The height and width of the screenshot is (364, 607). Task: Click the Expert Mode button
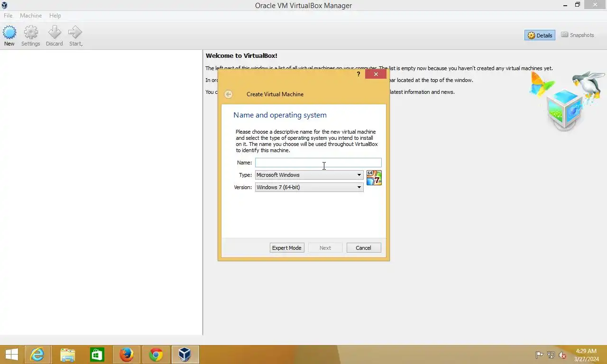click(287, 248)
